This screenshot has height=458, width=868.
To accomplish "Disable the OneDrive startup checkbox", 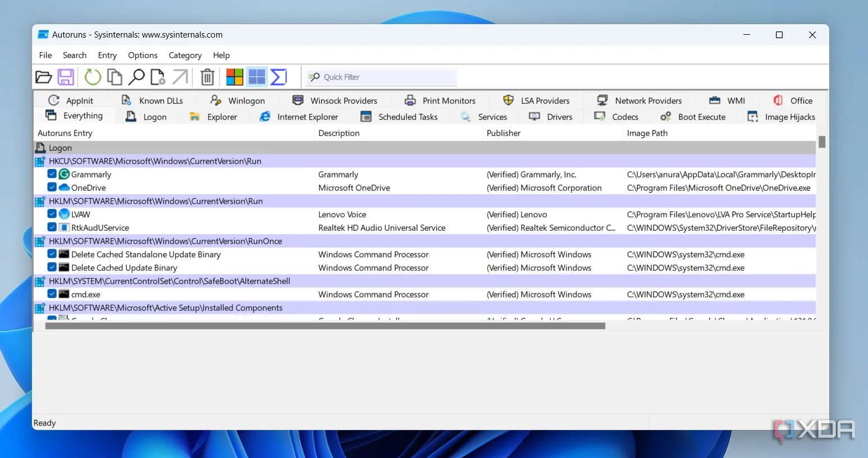I will click(x=52, y=187).
